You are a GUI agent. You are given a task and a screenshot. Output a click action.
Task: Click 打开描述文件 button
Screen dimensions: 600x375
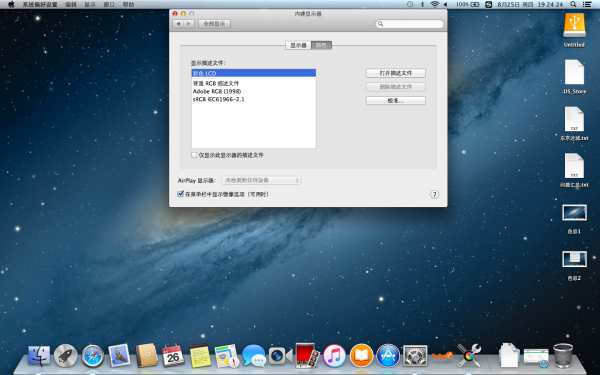pyautogui.click(x=396, y=73)
